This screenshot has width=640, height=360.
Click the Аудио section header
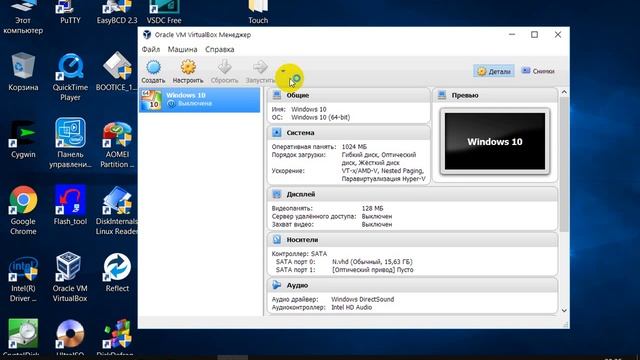click(412, 285)
